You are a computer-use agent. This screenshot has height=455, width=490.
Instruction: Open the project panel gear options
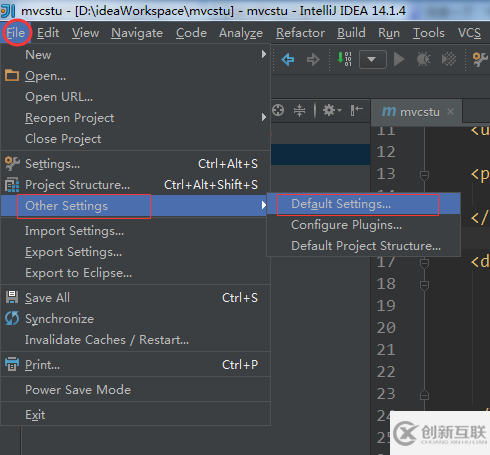[x=332, y=110]
